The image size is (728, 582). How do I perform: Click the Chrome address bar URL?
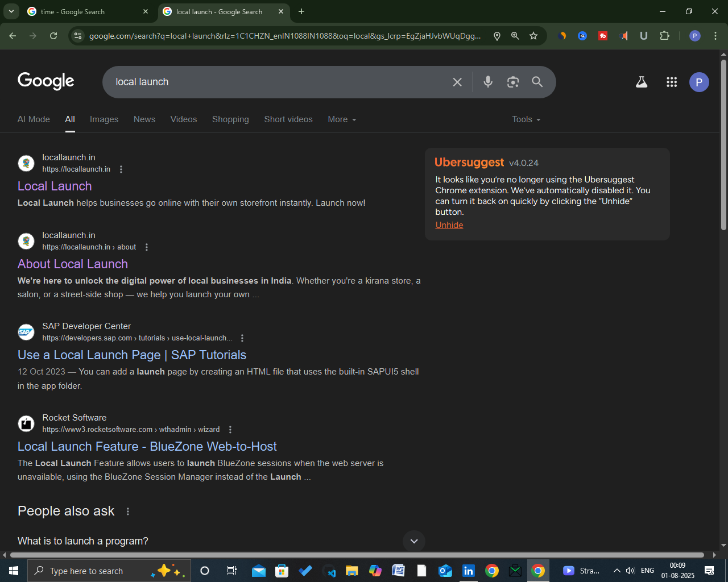[x=284, y=36]
